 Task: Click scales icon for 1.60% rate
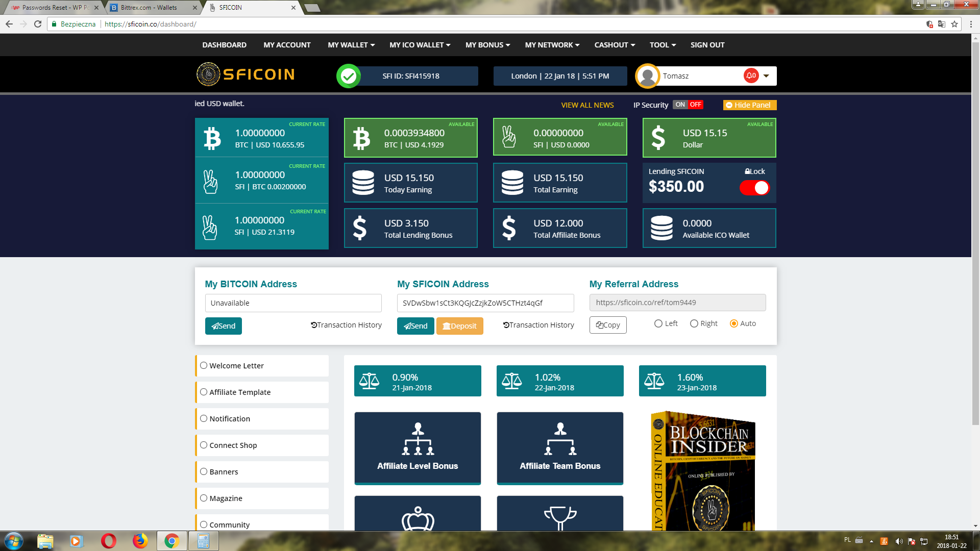pos(654,381)
